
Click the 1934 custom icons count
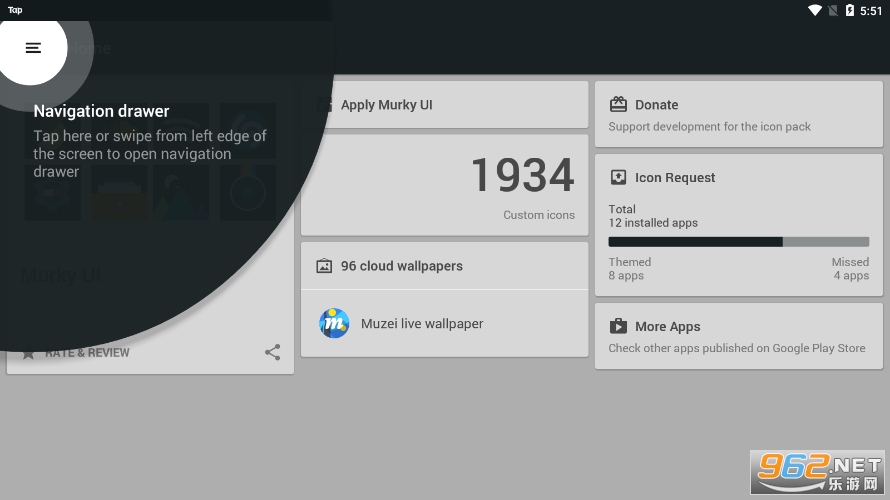coord(523,175)
